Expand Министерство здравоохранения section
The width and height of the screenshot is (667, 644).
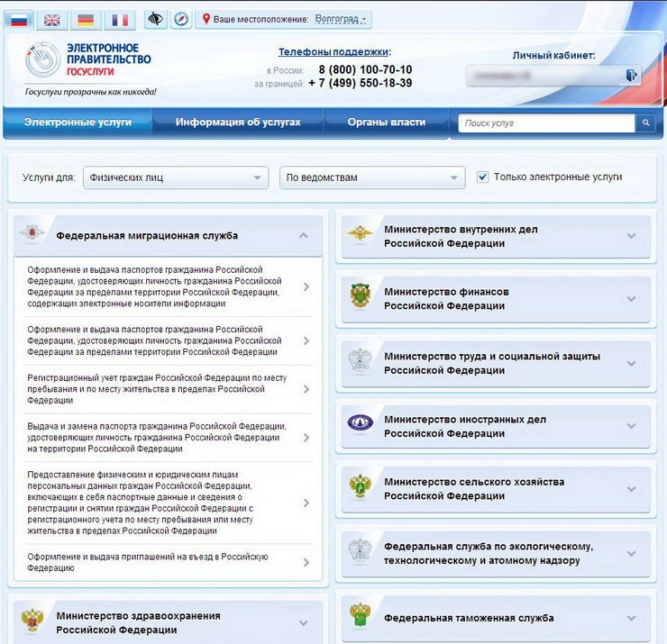click(x=303, y=623)
